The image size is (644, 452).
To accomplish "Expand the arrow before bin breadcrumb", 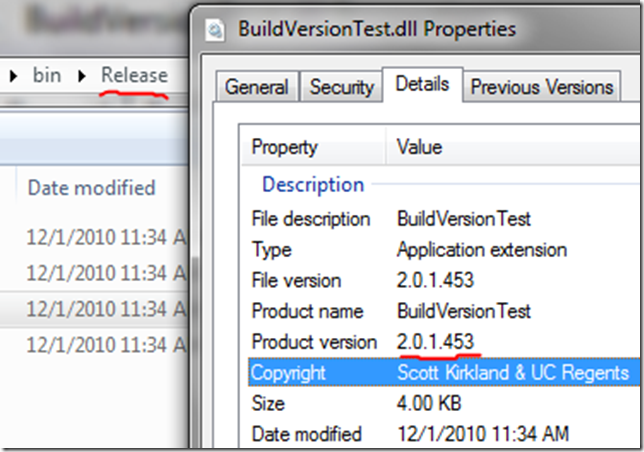I will (x=13, y=76).
